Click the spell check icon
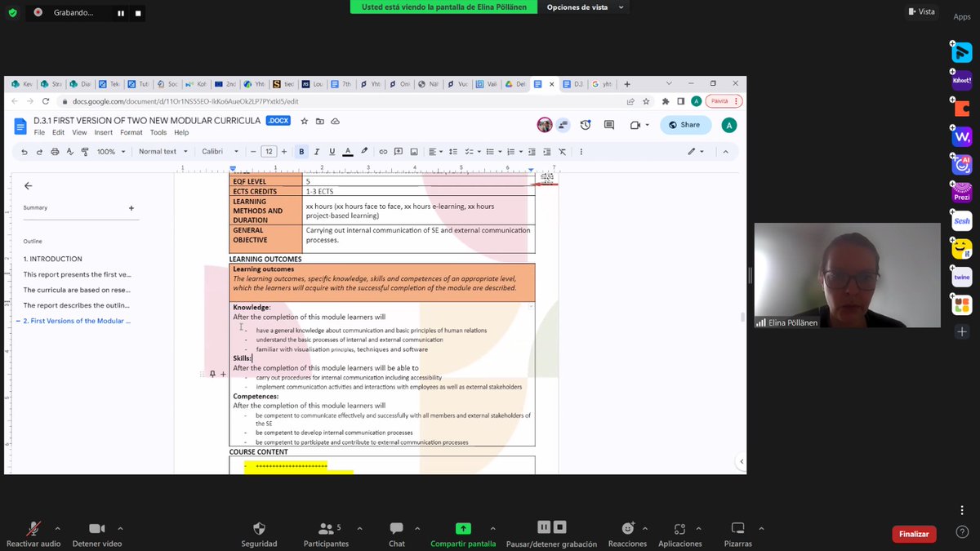Screen dimensions: 980x551 click(69, 151)
